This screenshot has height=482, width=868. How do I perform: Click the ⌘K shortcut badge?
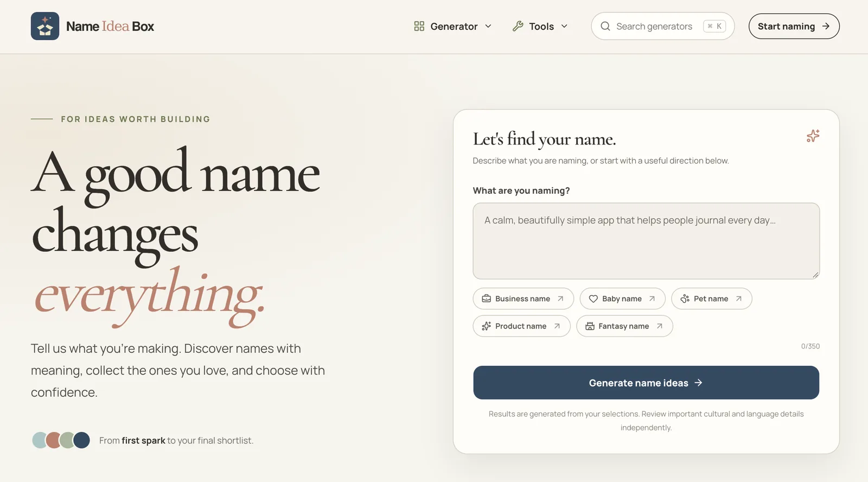(x=714, y=26)
